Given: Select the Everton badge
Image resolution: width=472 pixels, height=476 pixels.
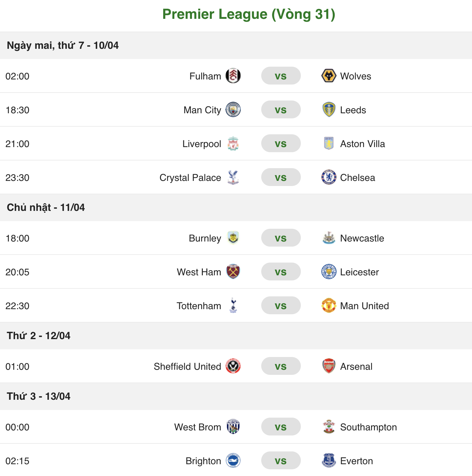Looking at the screenshot, I should (x=328, y=460).
